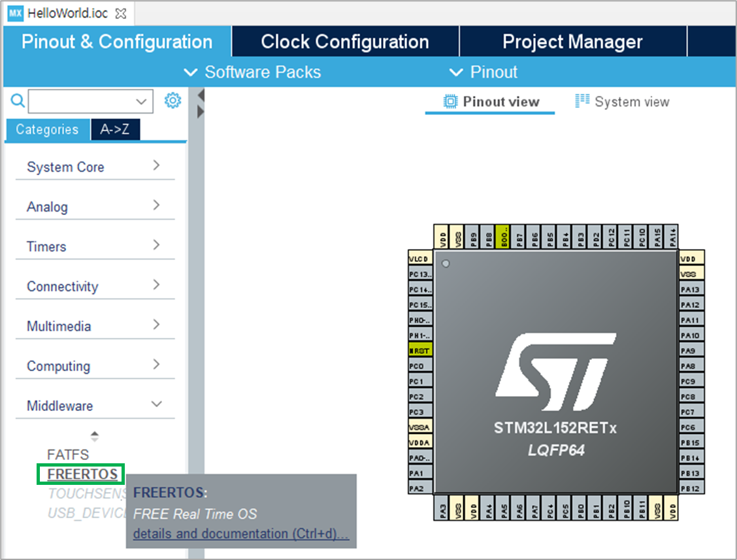
Task: Switch to the A->Z tab
Action: (x=115, y=129)
